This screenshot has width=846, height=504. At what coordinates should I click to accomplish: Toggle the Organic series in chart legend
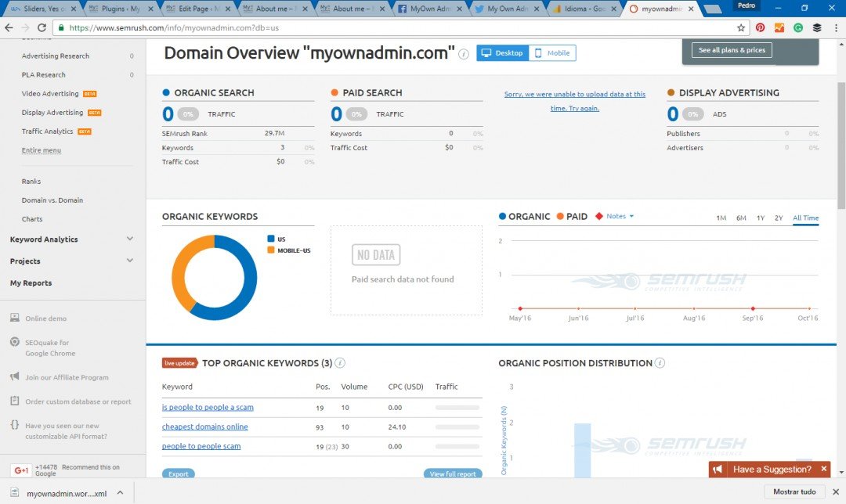click(x=524, y=216)
